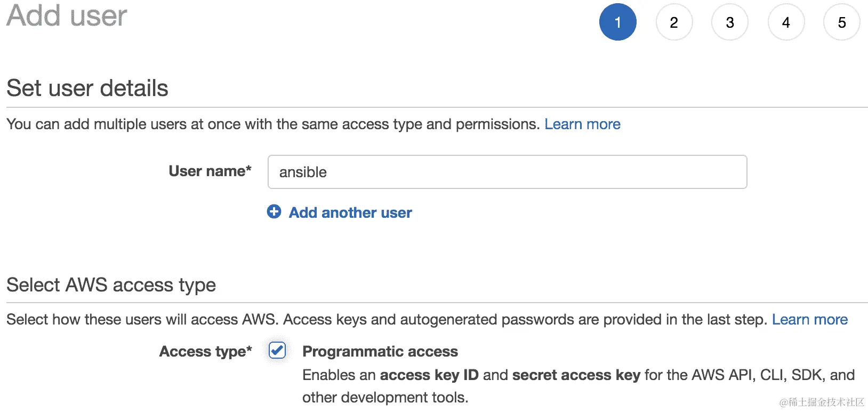
Task: Click the step 5 circle
Action: point(842,22)
